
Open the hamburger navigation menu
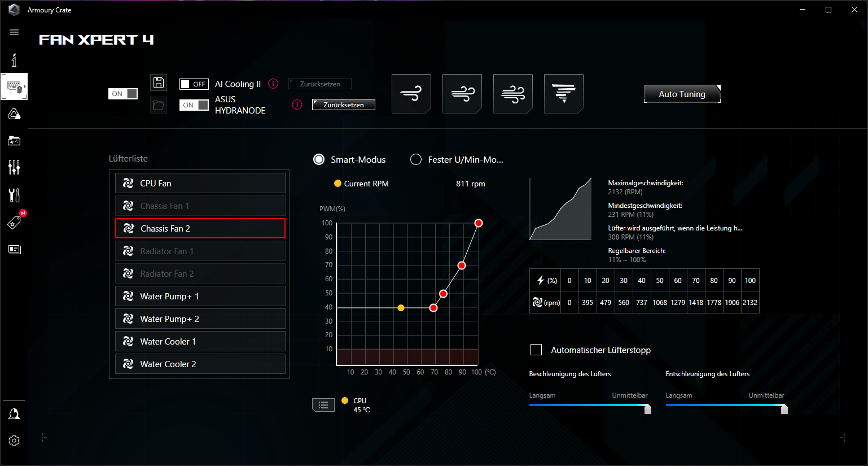[14, 32]
